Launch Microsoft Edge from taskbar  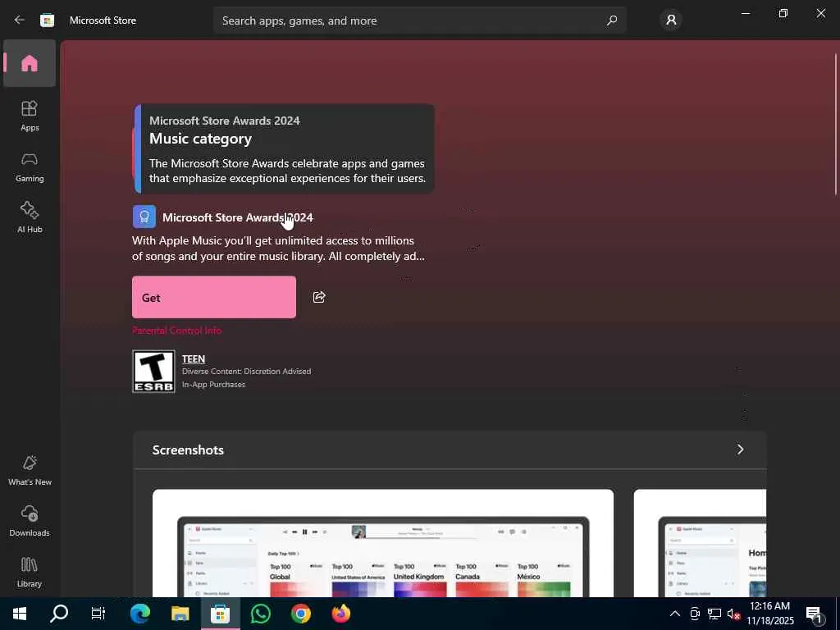(139, 614)
